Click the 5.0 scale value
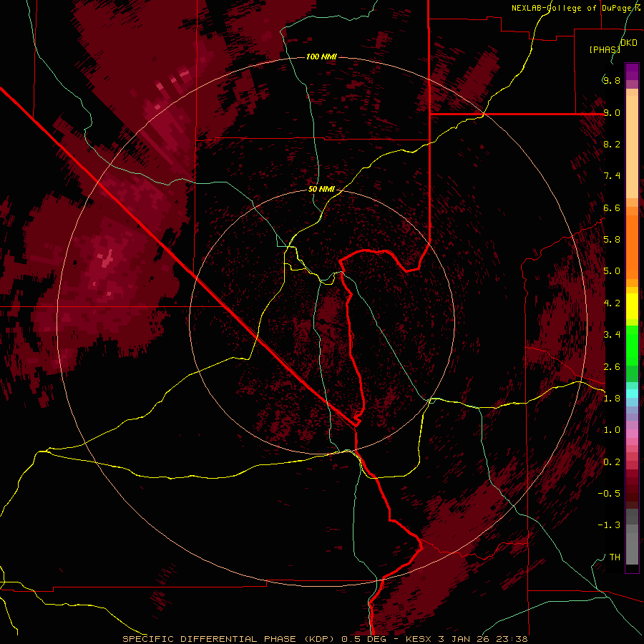The width and height of the screenshot is (644, 644). point(612,271)
